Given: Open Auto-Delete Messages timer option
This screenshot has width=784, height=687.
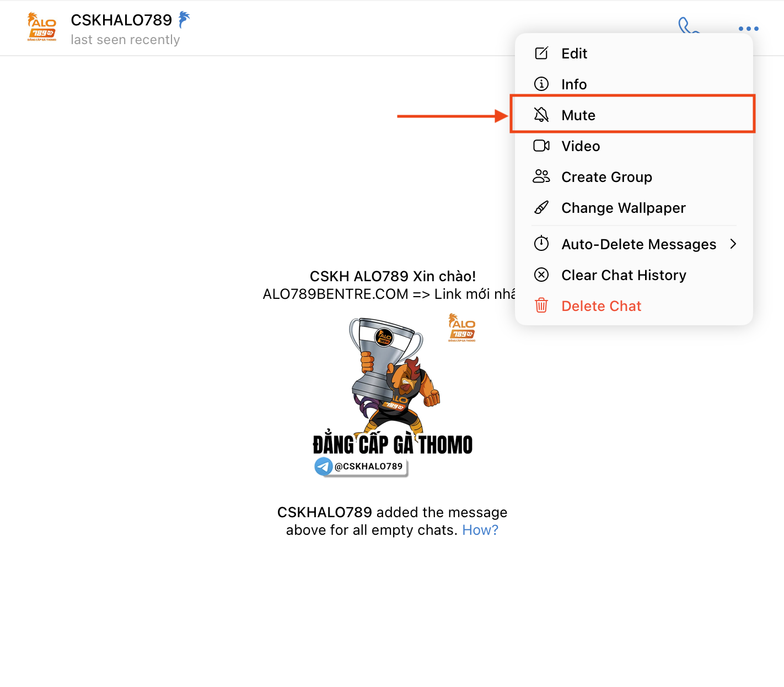Looking at the screenshot, I should [x=638, y=244].
